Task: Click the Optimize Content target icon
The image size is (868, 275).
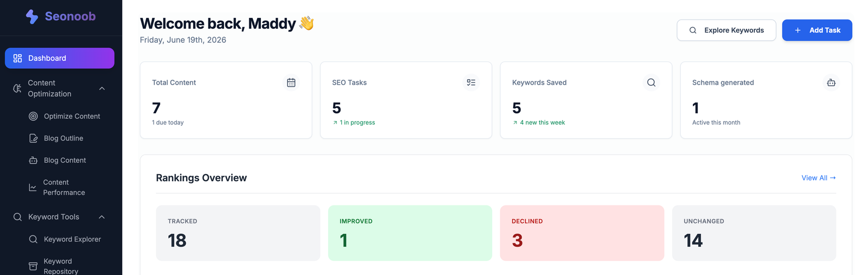Action: click(33, 116)
